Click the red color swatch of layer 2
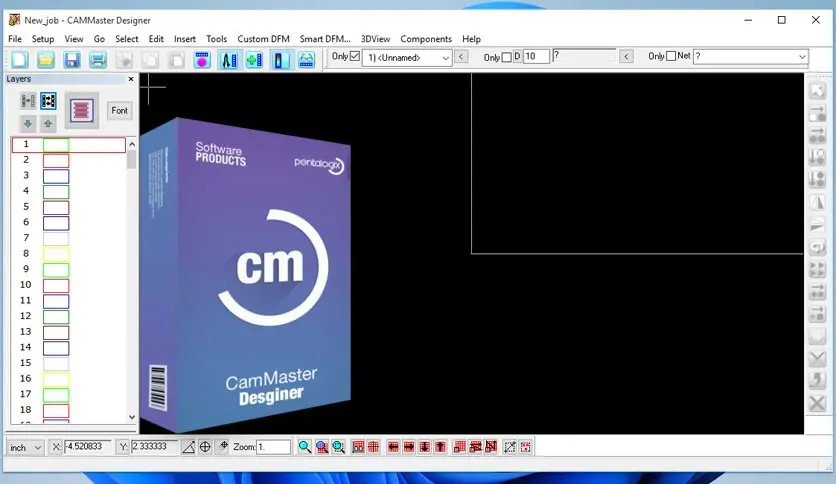 56,160
